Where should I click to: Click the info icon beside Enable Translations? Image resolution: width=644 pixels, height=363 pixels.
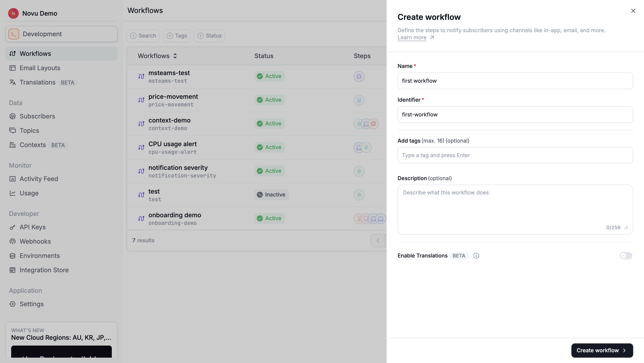click(476, 255)
